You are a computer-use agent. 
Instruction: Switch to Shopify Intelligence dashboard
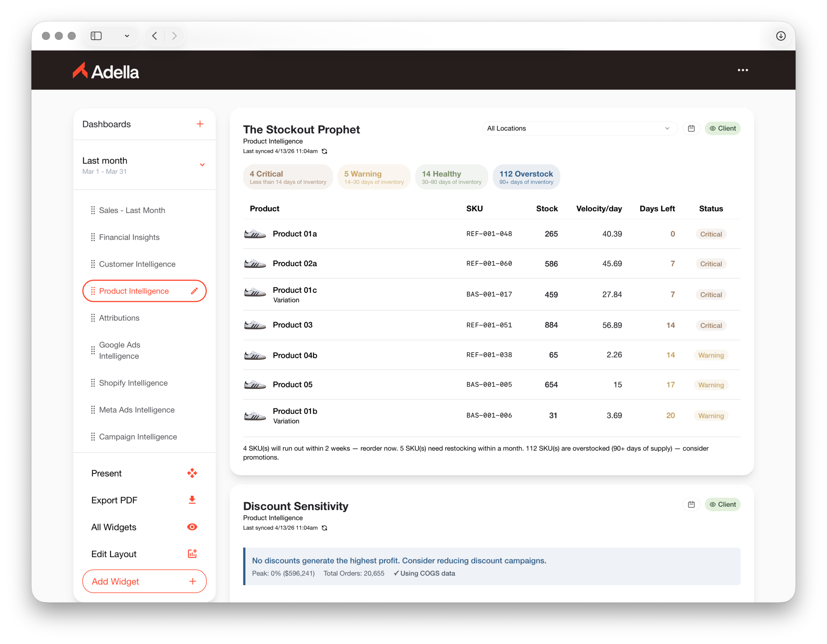(x=133, y=383)
